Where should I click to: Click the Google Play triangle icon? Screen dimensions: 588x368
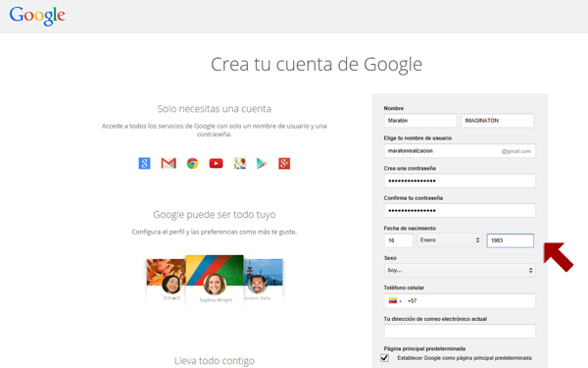pos(262,163)
